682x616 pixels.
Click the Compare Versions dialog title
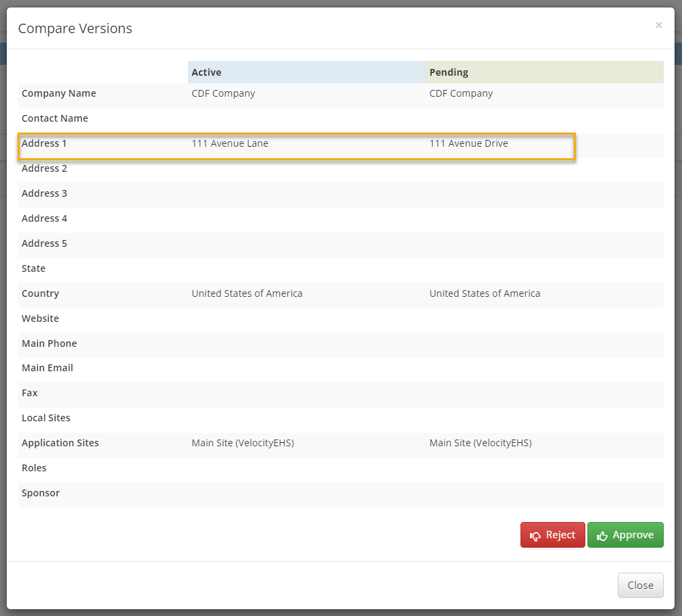click(75, 28)
